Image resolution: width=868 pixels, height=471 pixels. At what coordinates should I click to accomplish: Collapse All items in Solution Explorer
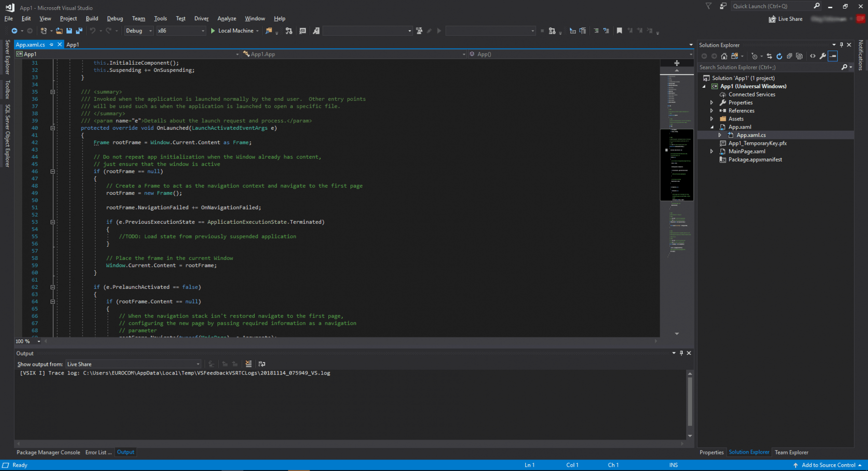click(x=789, y=56)
